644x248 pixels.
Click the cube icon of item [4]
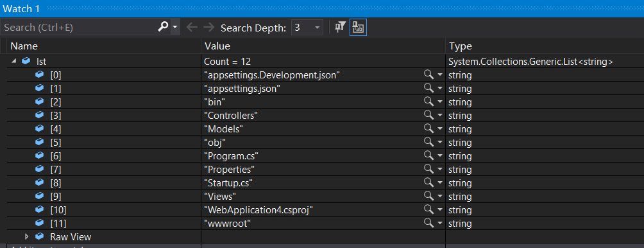39,128
